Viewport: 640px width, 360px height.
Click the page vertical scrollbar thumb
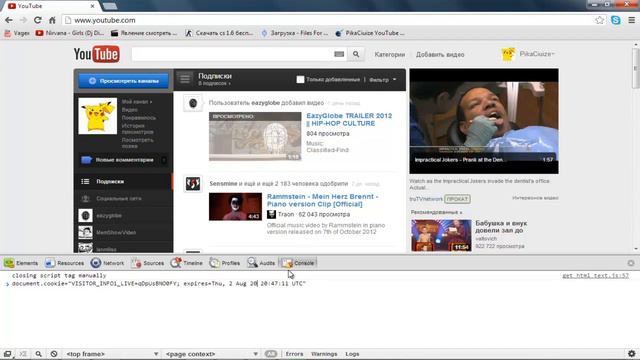636,69
